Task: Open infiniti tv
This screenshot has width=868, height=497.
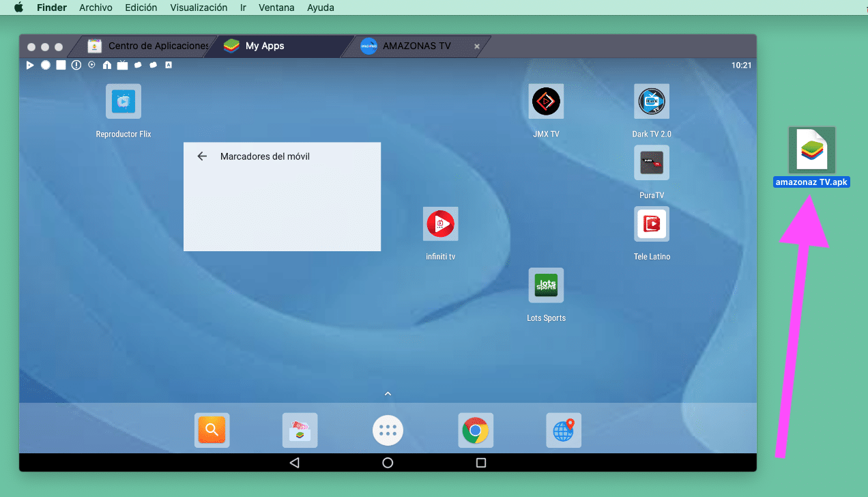Action: click(440, 223)
